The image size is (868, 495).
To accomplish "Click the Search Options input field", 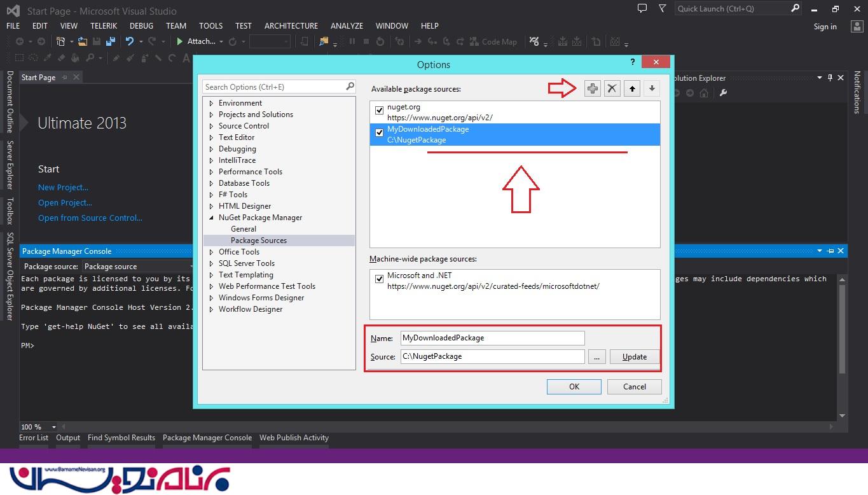I will pyautogui.click(x=279, y=87).
